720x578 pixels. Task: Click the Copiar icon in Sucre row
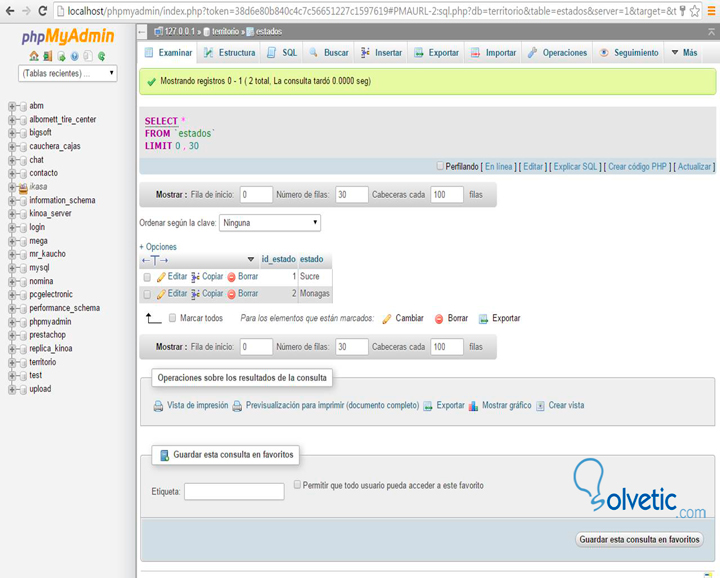coord(195,277)
